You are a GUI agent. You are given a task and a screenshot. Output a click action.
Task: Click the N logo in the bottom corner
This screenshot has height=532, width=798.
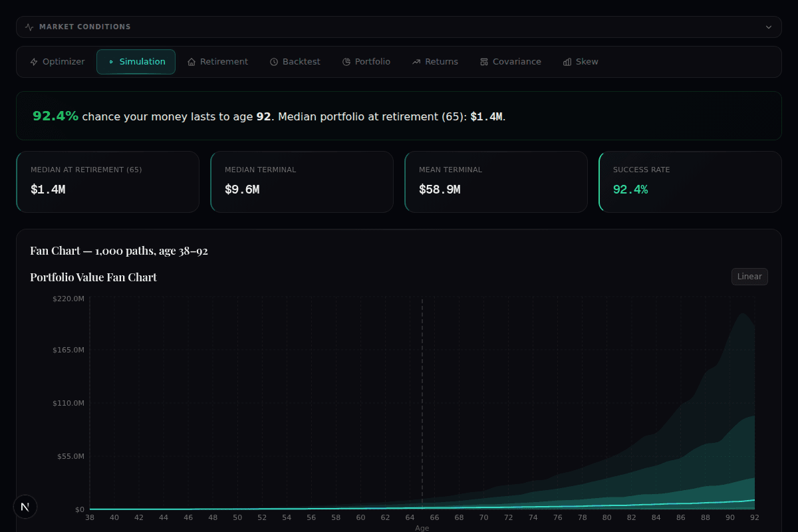(x=25, y=507)
